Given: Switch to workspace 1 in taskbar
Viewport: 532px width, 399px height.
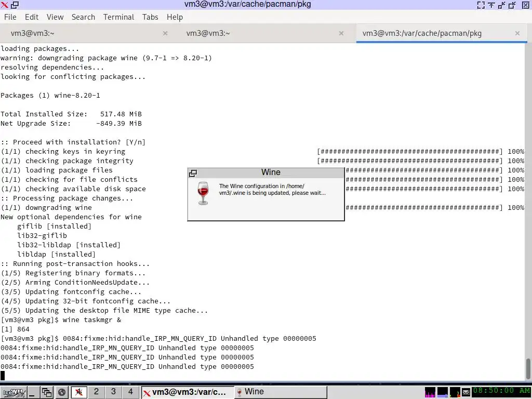Looking at the screenshot, I should (x=79, y=393).
